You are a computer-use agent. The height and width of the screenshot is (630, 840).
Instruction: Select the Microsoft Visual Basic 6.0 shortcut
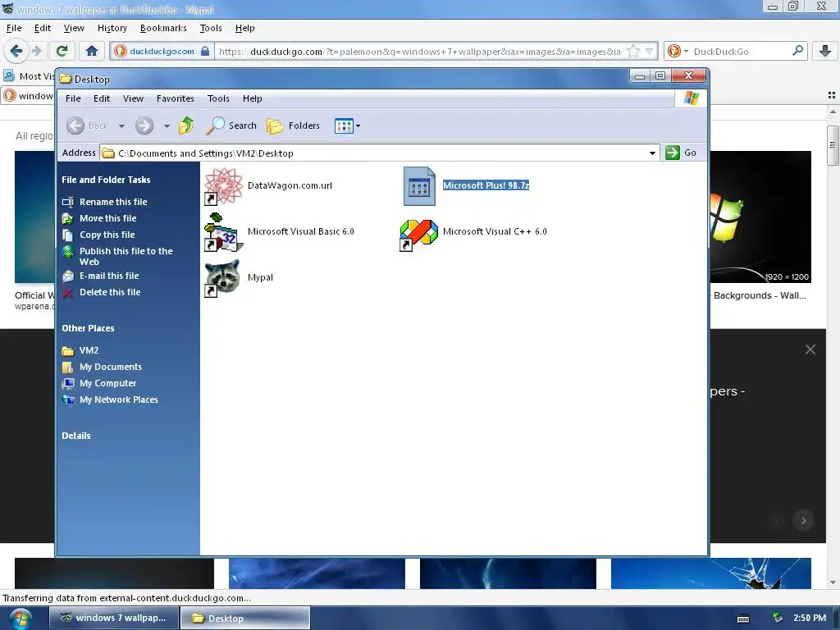224,232
